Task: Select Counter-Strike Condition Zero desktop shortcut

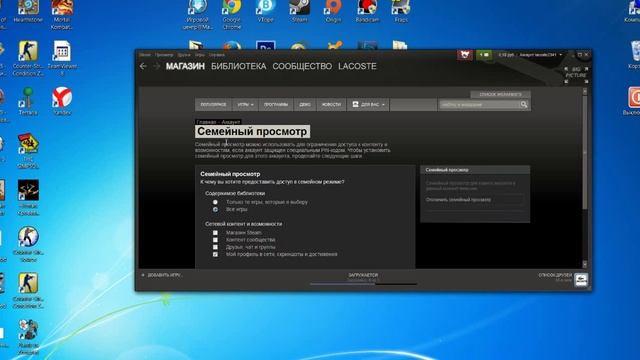Action: pos(28,58)
